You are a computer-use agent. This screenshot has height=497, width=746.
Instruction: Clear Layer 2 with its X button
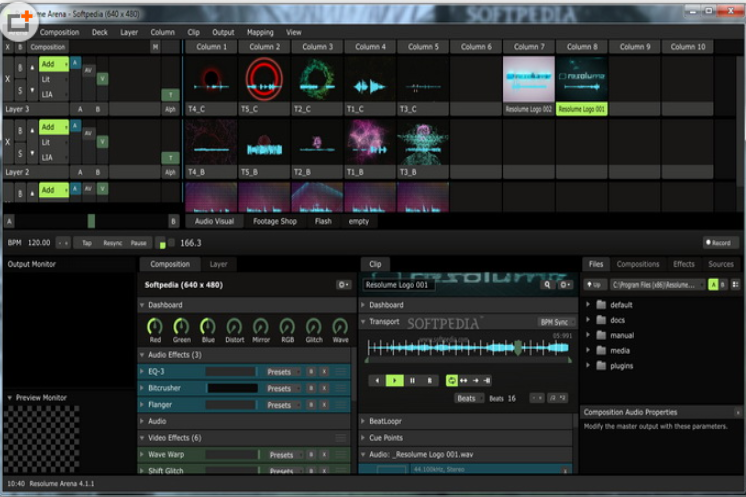[x=8, y=142]
